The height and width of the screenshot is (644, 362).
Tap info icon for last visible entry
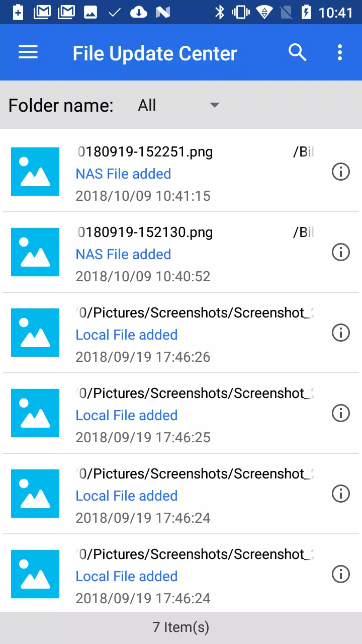click(341, 574)
